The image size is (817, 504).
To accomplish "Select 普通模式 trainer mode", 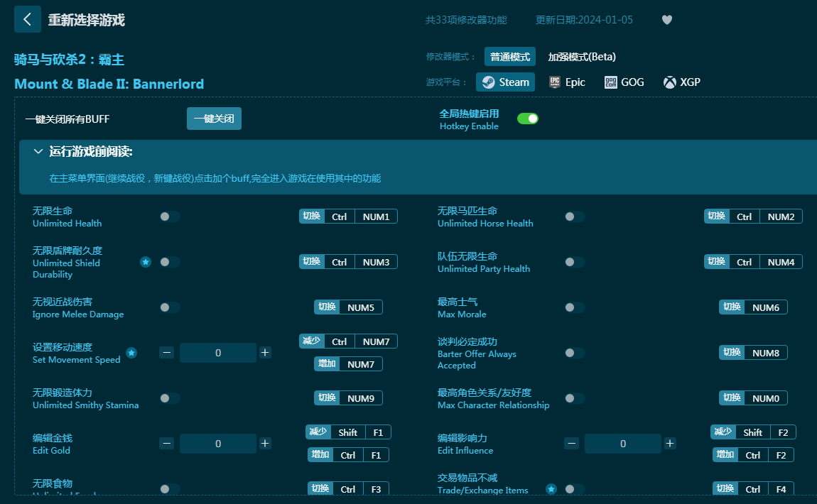I will 510,57.
